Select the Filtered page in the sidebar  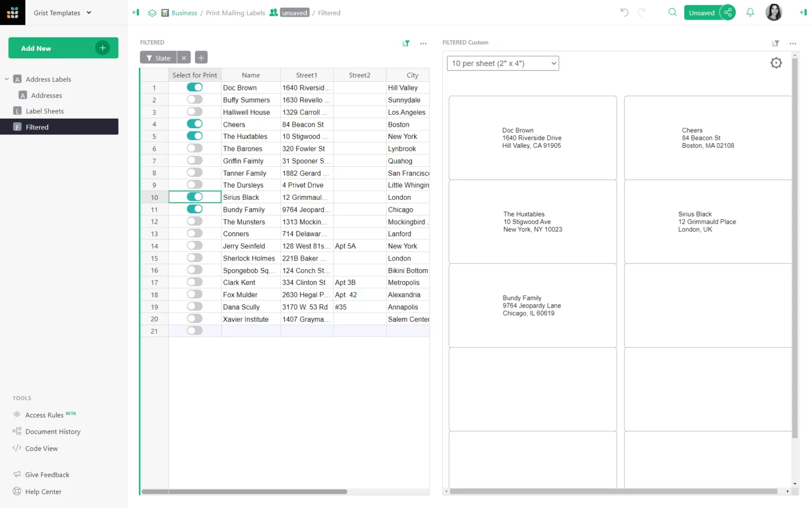coord(37,127)
